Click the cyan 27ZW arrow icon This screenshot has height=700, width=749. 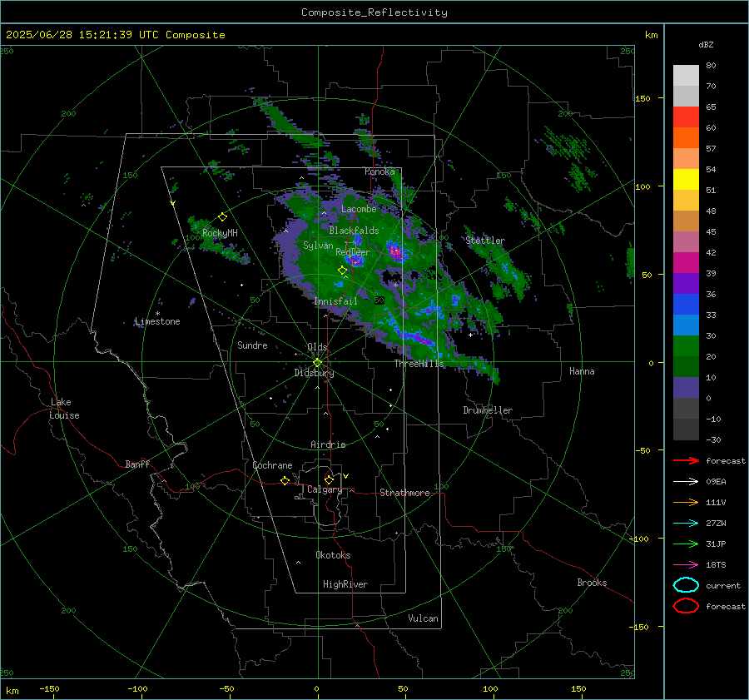[x=686, y=524]
